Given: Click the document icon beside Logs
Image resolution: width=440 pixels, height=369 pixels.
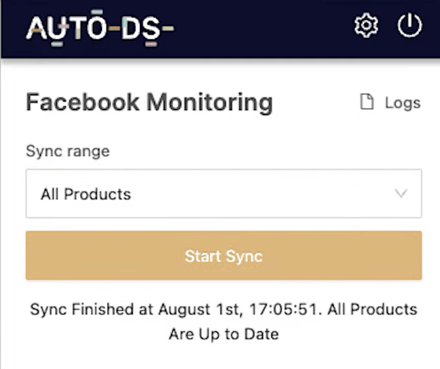Looking at the screenshot, I should (x=367, y=102).
